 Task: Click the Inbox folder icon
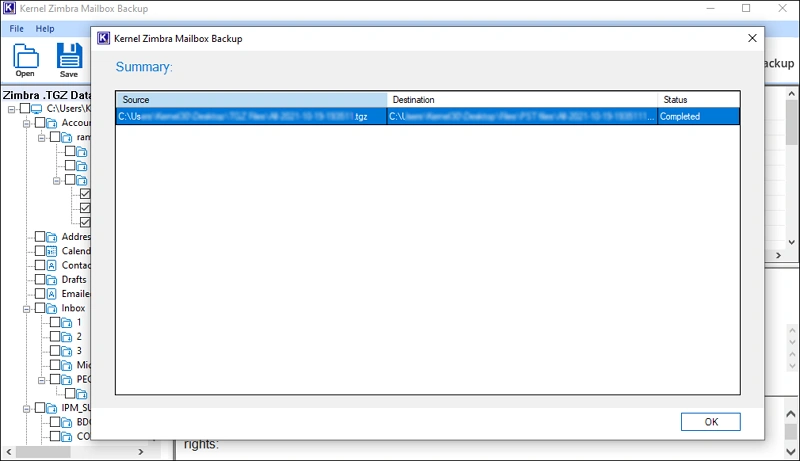[52, 308]
